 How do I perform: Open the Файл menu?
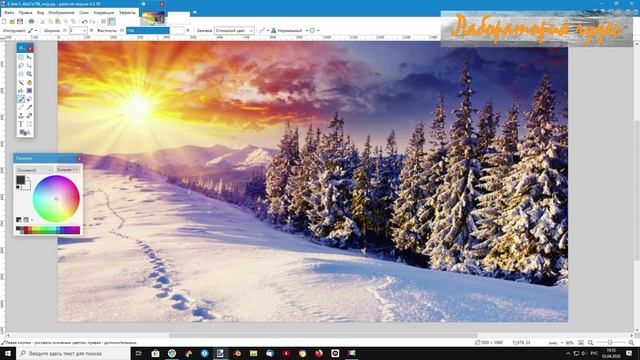tap(9, 13)
